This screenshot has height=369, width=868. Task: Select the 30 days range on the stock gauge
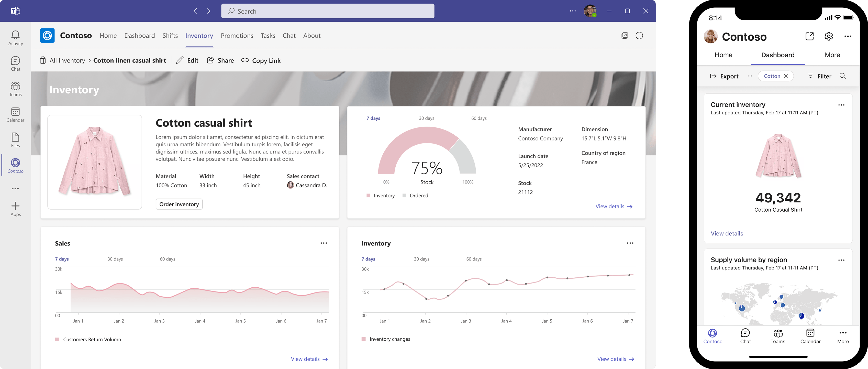pos(426,118)
